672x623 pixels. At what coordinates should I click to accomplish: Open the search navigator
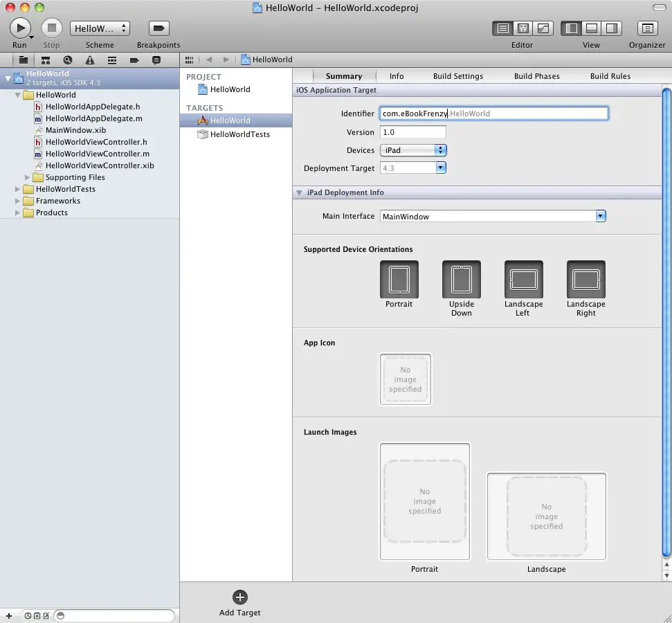(x=68, y=60)
